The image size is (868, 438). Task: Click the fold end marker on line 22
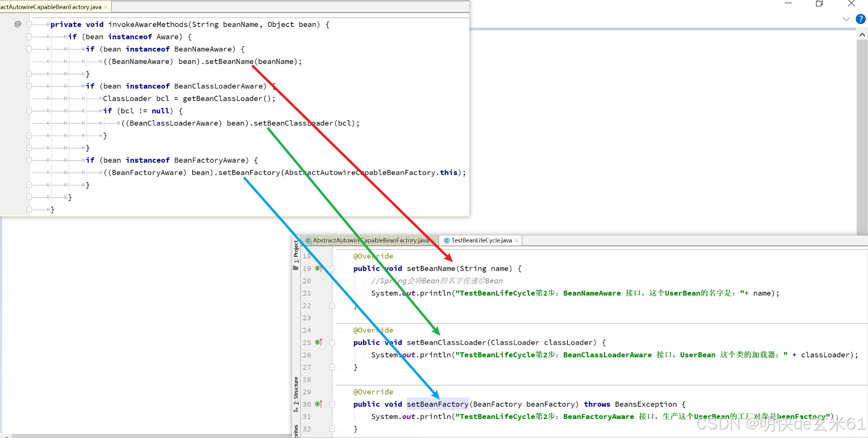332,306
